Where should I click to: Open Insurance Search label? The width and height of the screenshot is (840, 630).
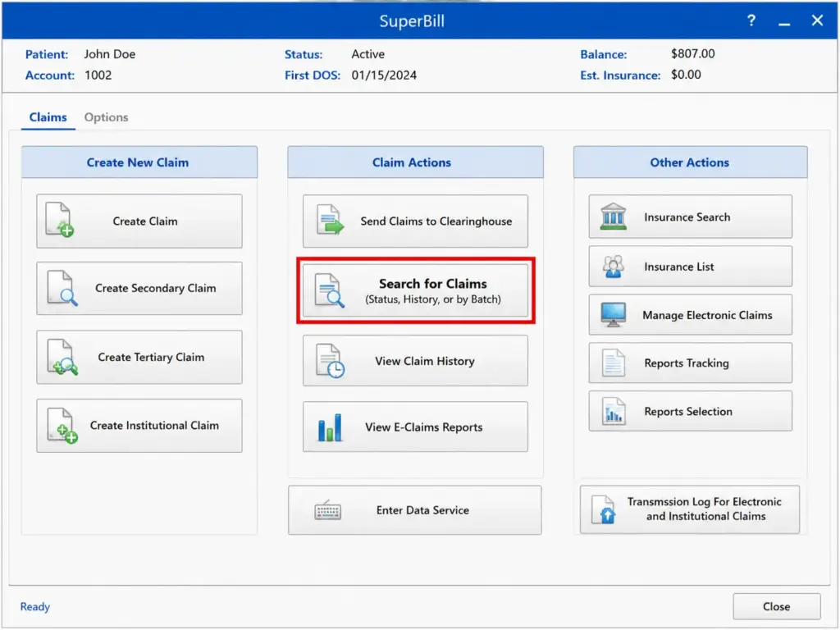[687, 217]
